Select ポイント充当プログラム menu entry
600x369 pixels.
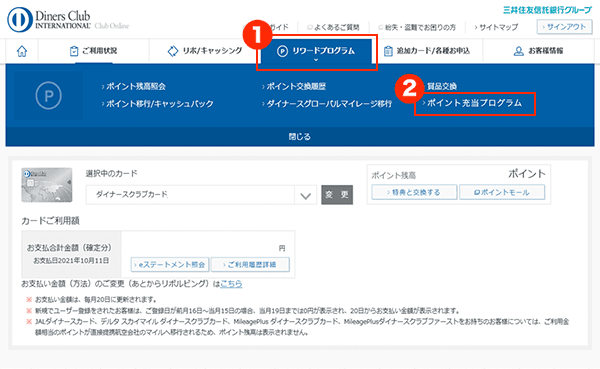(x=472, y=103)
